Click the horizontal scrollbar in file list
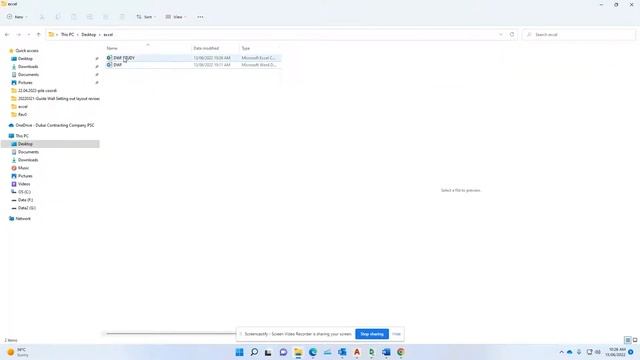The height and width of the screenshot is (360, 640). click(171, 333)
